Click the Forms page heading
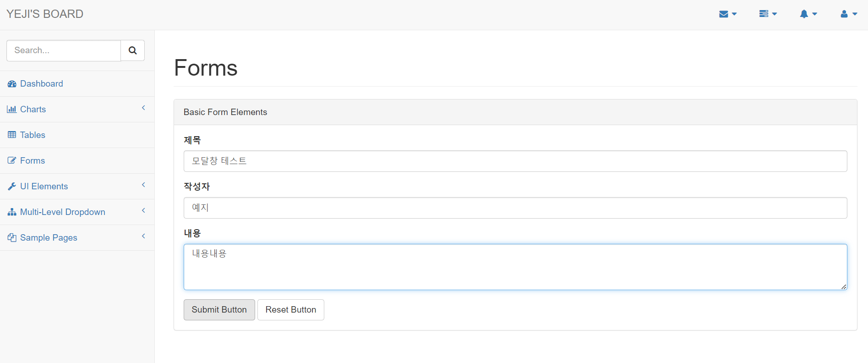 click(206, 68)
